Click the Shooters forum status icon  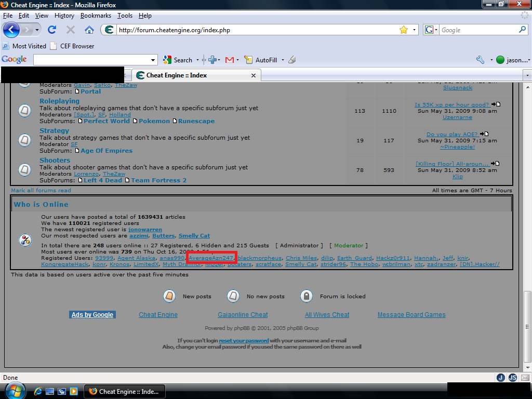[x=25, y=170]
